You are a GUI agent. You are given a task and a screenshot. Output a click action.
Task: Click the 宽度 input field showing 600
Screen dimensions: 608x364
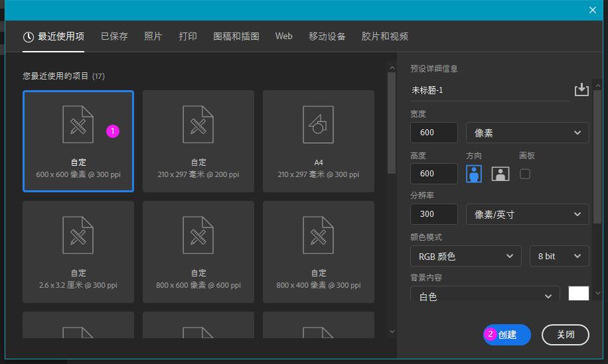click(x=434, y=133)
